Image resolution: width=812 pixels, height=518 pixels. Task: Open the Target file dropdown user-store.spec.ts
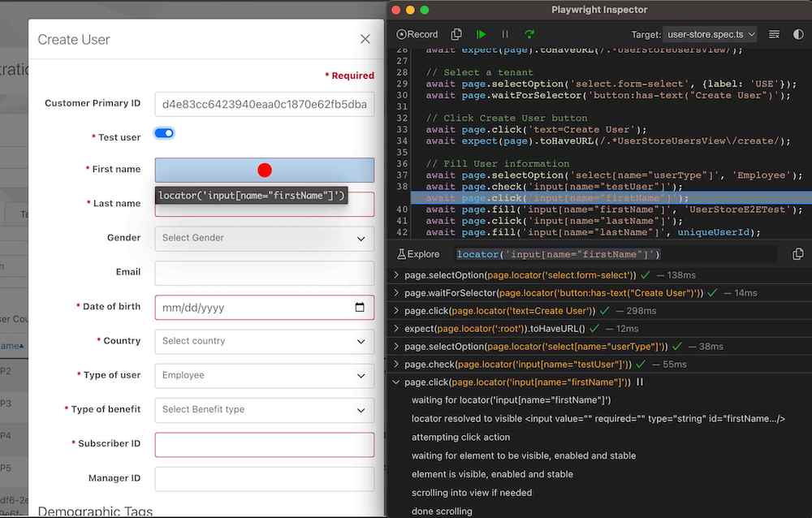[710, 35]
